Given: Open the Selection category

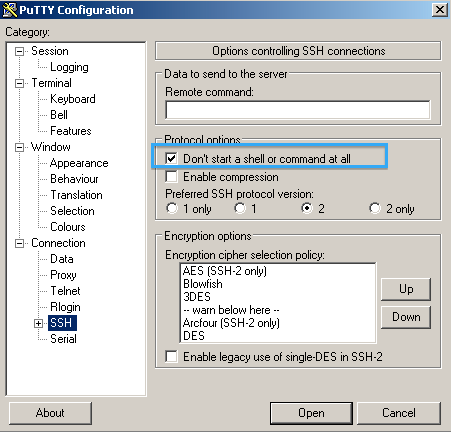Looking at the screenshot, I should (x=72, y=211).
